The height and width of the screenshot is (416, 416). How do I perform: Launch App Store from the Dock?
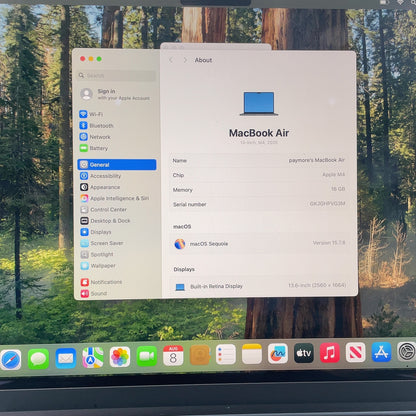pyautogui.click(x=381, y=352)
